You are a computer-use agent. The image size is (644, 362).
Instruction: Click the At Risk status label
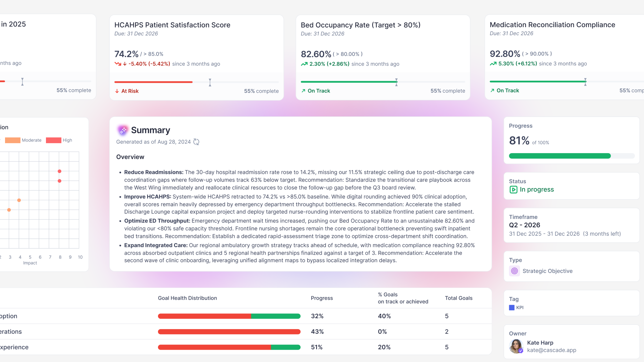(130, 91)
